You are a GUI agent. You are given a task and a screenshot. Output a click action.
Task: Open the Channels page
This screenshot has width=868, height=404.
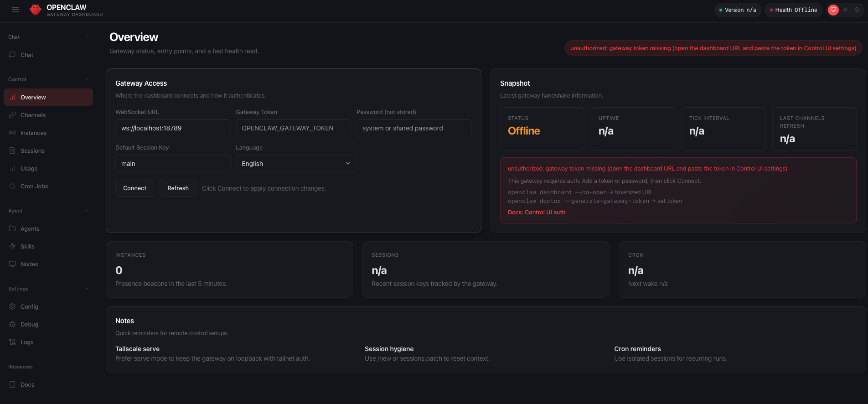pyautogui.click(x=48, y=115)
